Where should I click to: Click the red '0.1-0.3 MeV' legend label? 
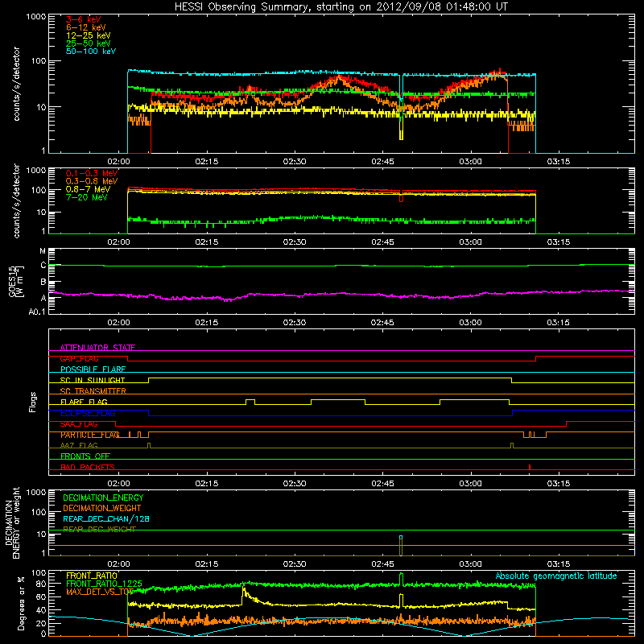point(92,173)
